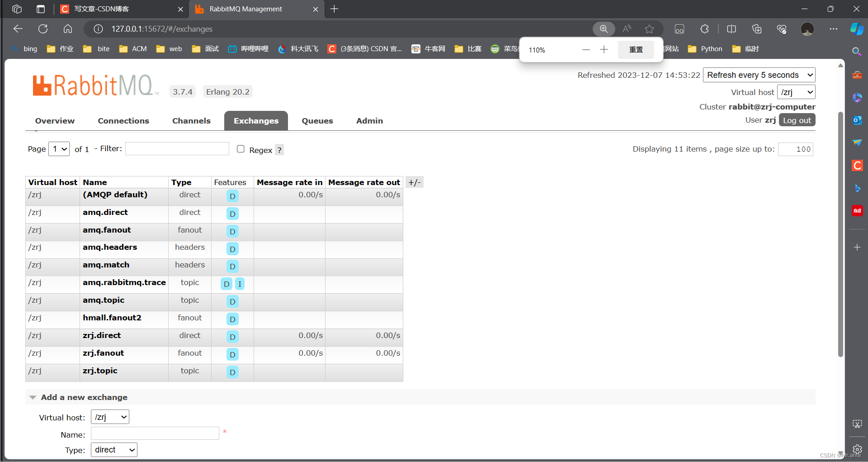Add page to favorites star icon

(x=649, y=29)
